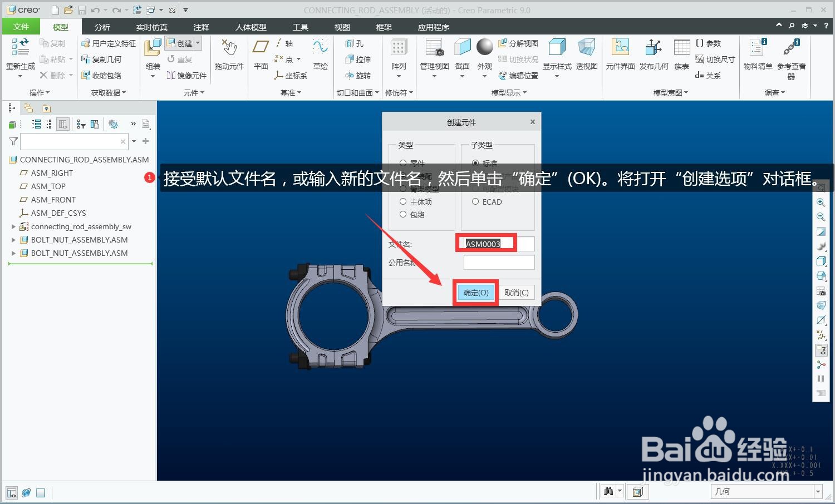Click the model tree settings gear icon
The image size is (835, 504).
pyautogui.click(x=113, y=124)
